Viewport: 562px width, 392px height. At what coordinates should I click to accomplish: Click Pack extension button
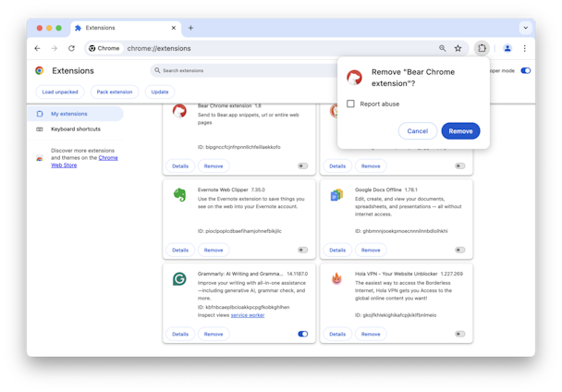click(115, 92)
